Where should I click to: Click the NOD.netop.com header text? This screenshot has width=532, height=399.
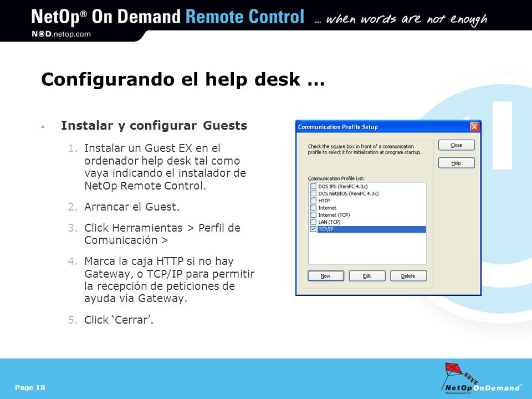click(61, 34)
